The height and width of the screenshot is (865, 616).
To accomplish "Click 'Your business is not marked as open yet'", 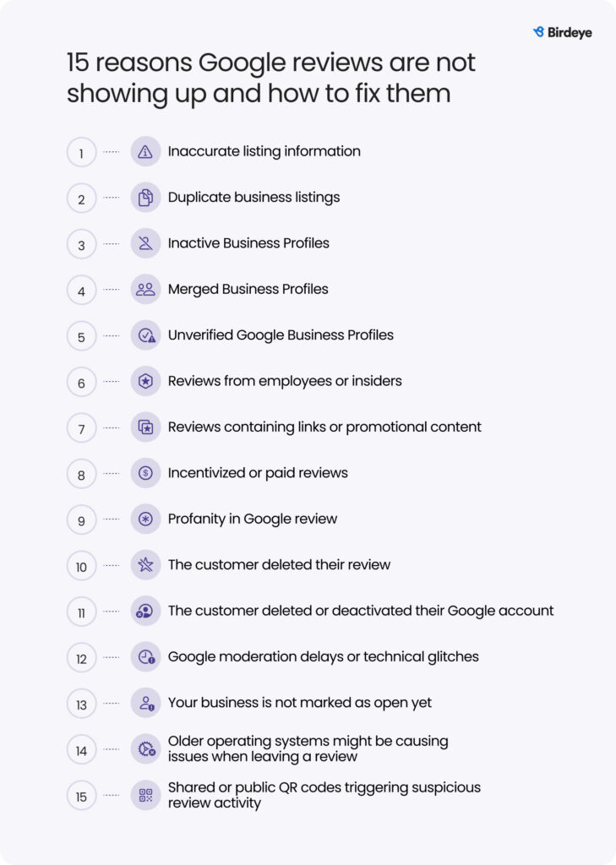I will [x=300, y=703].
